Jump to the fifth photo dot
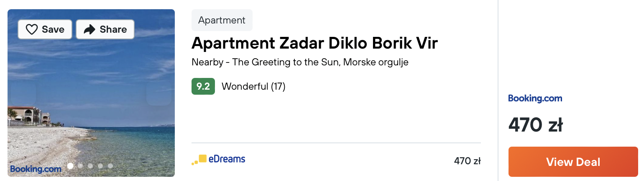The width and height of the screenshot is (644, 181). 110,166
